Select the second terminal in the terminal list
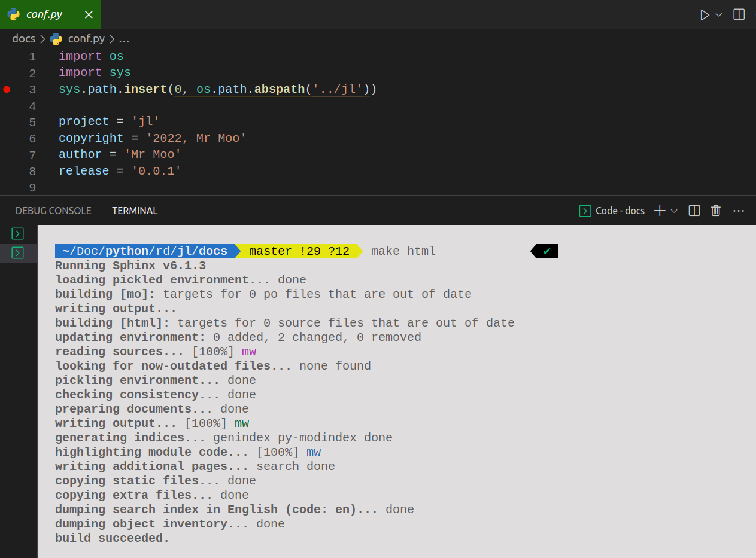 (x=17, y=253)
